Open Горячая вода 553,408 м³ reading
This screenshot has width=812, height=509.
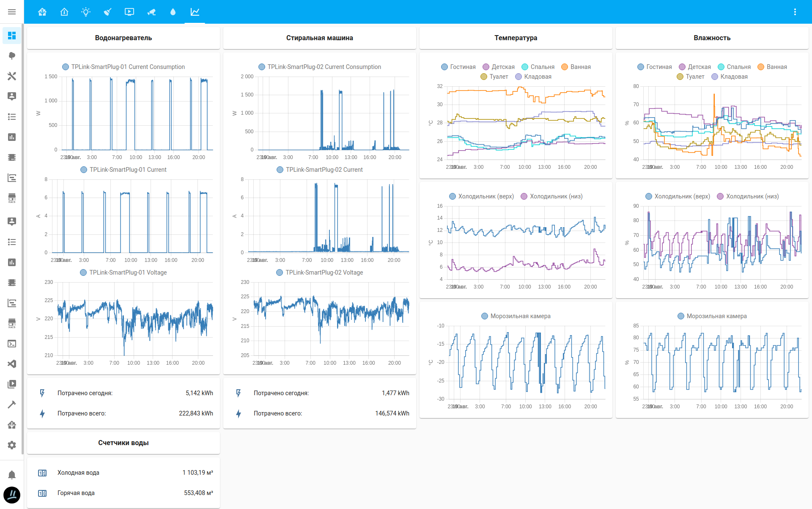198,493
